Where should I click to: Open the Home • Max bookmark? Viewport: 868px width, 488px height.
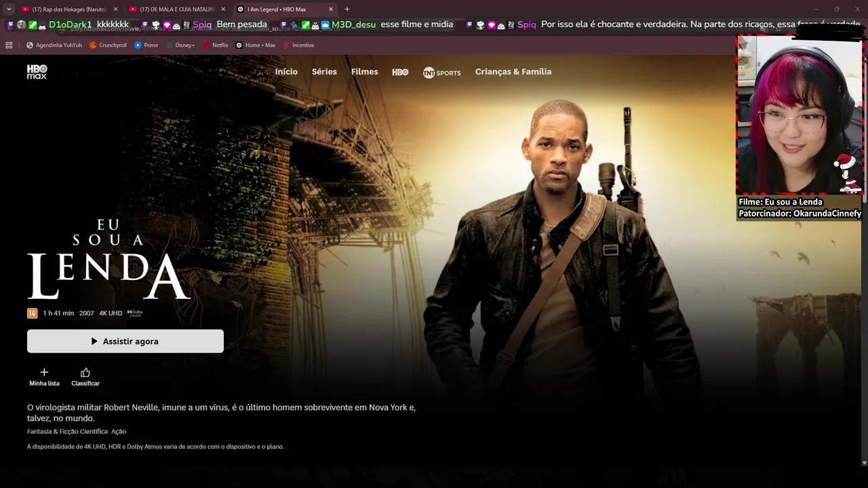255,45
